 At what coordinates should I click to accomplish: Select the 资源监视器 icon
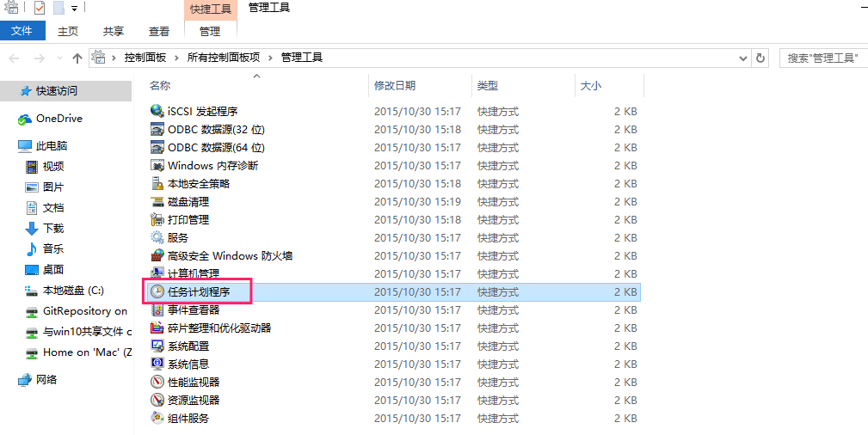pos(157,400)
